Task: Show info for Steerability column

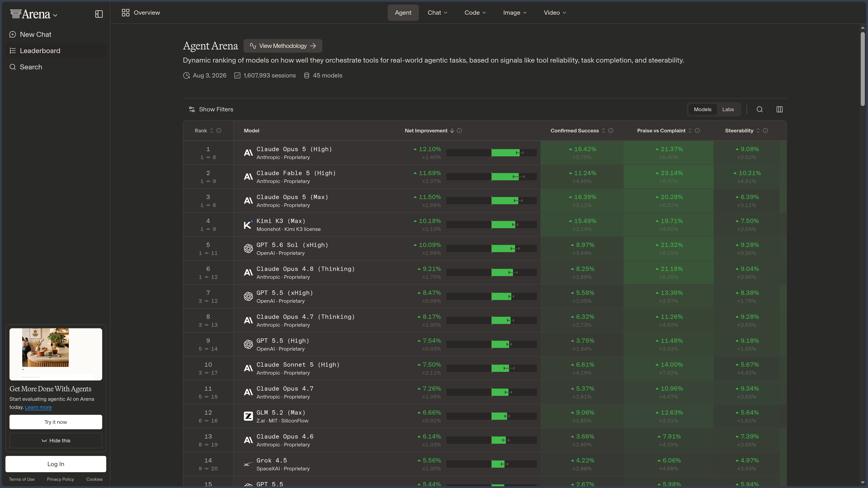Action: click(x=765, y=131)
